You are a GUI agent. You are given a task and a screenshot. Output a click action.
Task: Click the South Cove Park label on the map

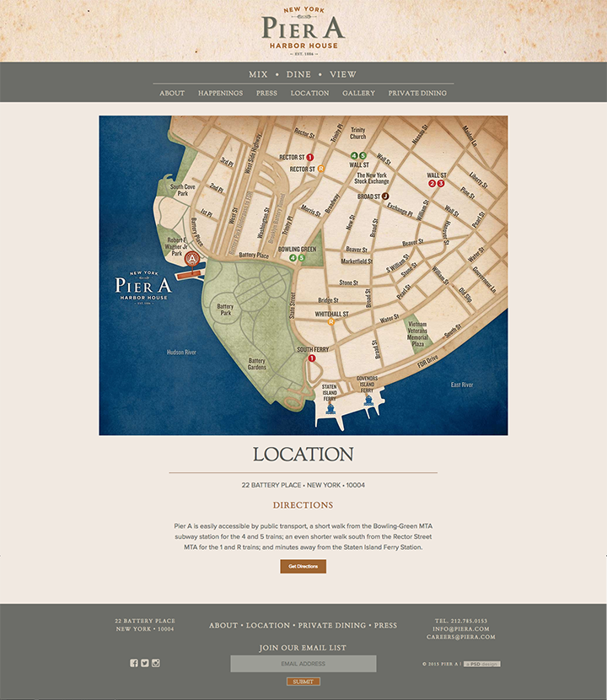(x=183, y=190)
